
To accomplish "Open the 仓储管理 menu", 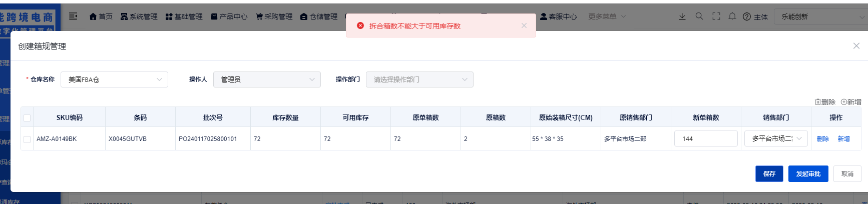I will click(x=319, y=16).
